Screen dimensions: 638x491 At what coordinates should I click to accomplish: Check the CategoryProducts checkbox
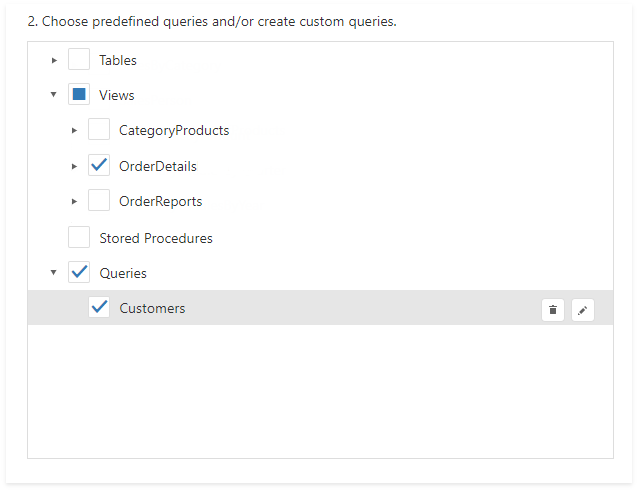99,130
